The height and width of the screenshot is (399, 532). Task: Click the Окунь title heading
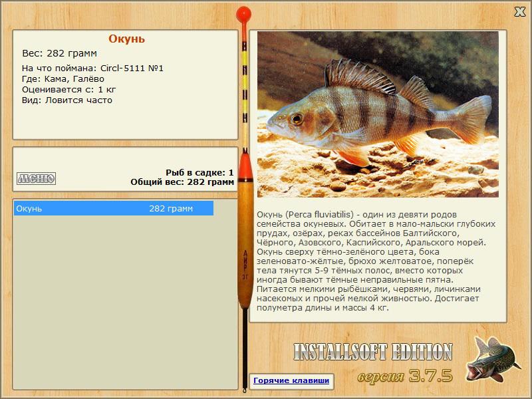pyautogui.click(x=126, y=39)
